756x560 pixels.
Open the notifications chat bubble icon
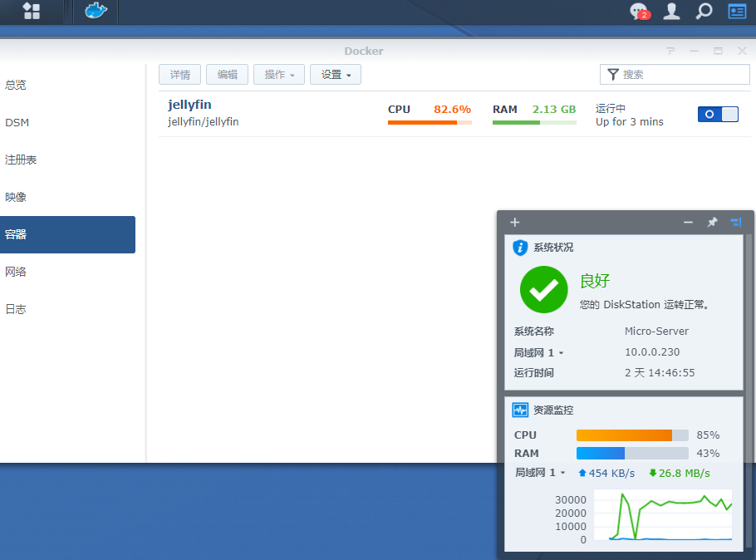[638, 11]
